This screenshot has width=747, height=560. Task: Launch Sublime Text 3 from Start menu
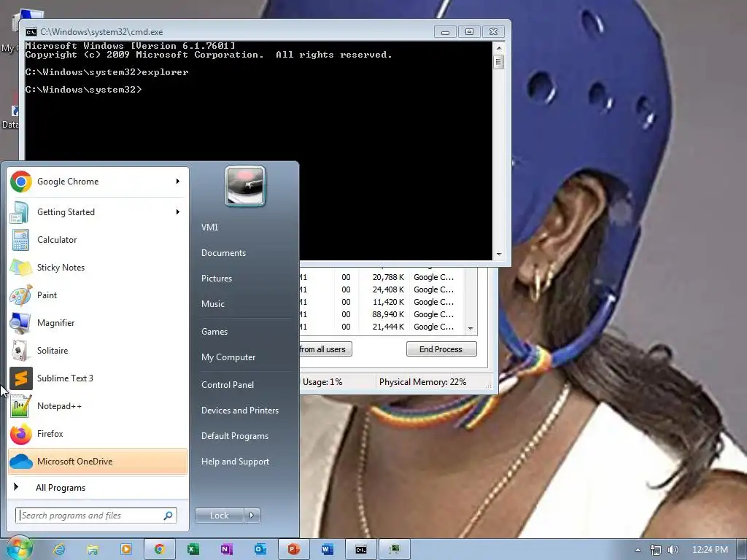[x=98, y=378]
